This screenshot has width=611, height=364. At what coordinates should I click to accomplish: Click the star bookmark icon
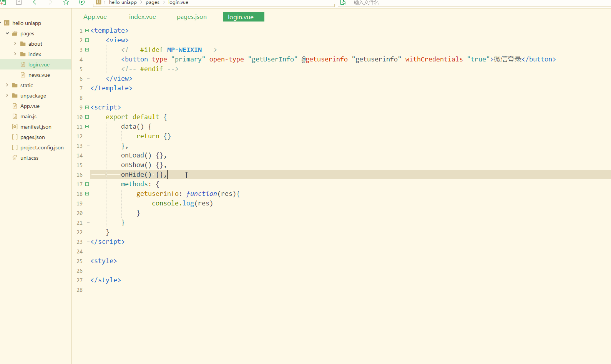(66, 2)
